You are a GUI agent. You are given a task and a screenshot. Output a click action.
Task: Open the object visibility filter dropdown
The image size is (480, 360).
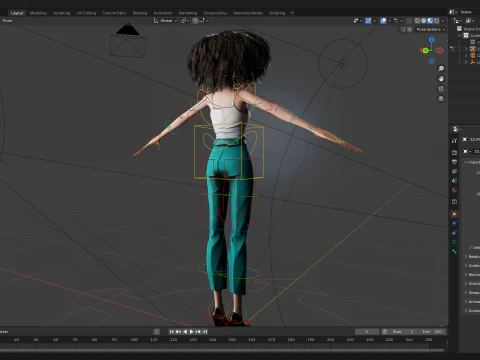357,21
